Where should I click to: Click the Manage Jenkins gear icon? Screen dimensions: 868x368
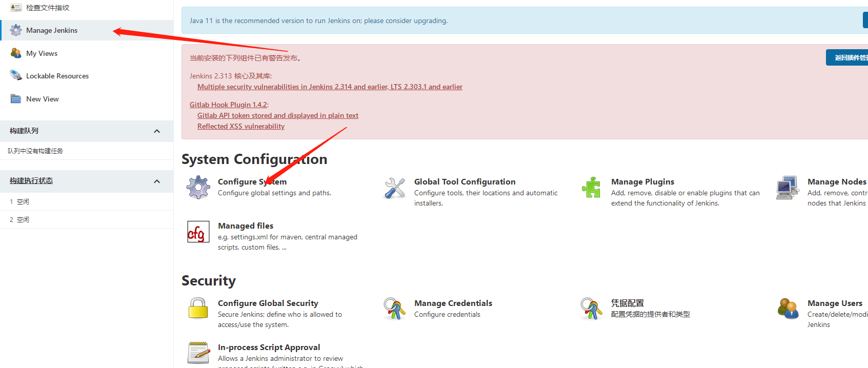pos(16,30)
